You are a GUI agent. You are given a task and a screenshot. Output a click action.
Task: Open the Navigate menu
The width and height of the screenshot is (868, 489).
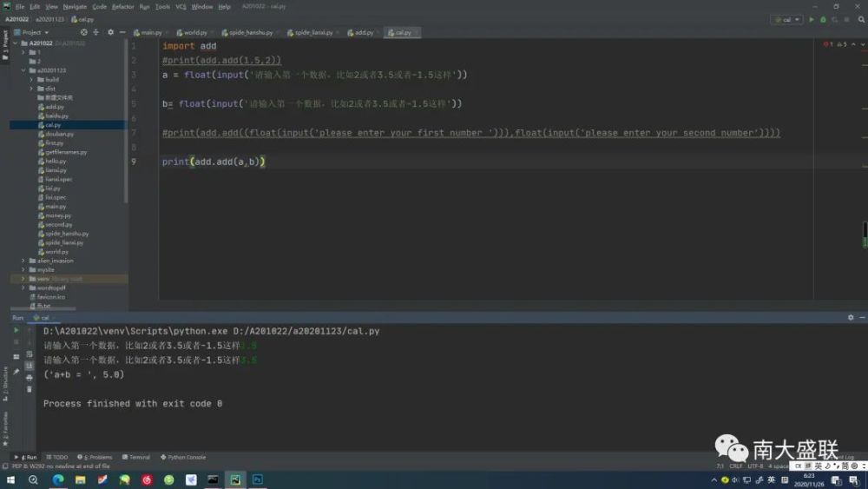click(75, 7)
